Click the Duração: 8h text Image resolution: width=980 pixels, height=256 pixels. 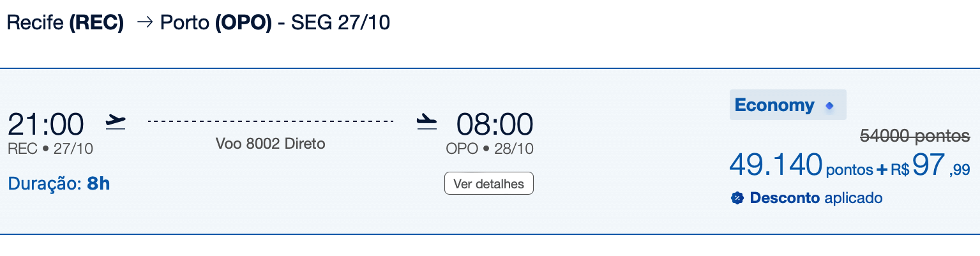(59, 184)
